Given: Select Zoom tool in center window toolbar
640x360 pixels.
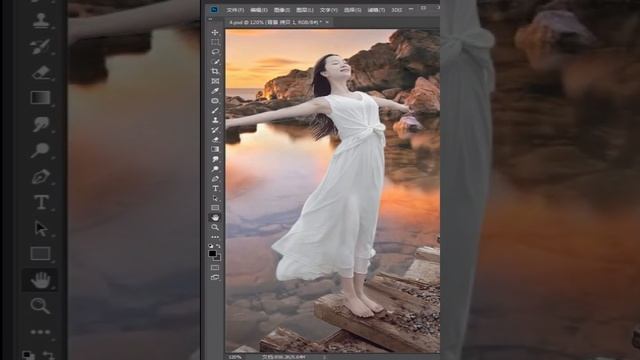Looking at the screenshot, I should pyautogui.click(x=215, y=227).
